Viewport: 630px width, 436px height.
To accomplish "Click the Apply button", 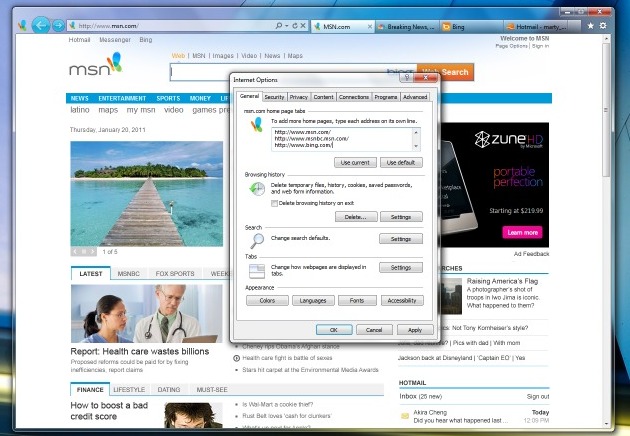I will [x=415, y=330].
